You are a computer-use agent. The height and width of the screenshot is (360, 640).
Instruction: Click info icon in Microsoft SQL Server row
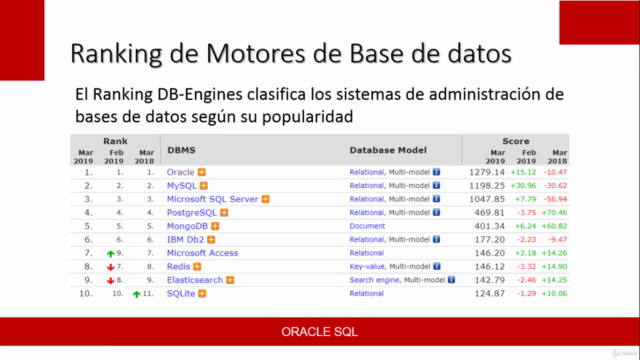436,199
